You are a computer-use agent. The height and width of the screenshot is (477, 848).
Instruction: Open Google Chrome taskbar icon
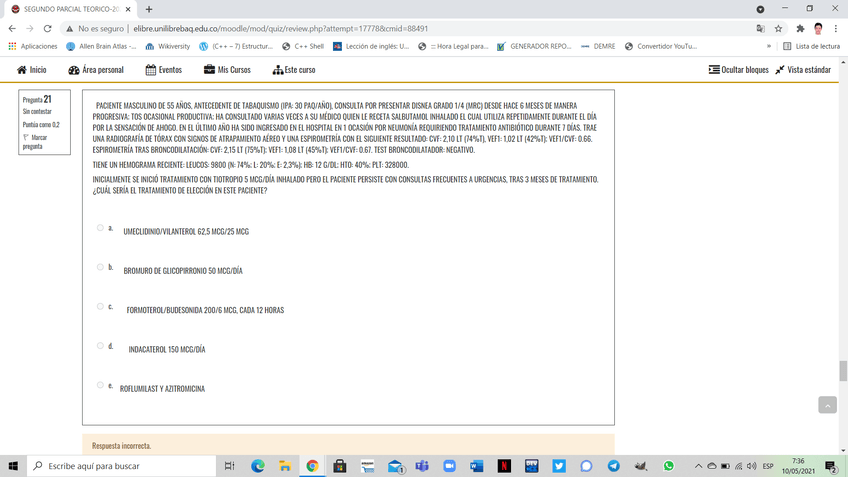pyautogui.click(x=312, y=466)
